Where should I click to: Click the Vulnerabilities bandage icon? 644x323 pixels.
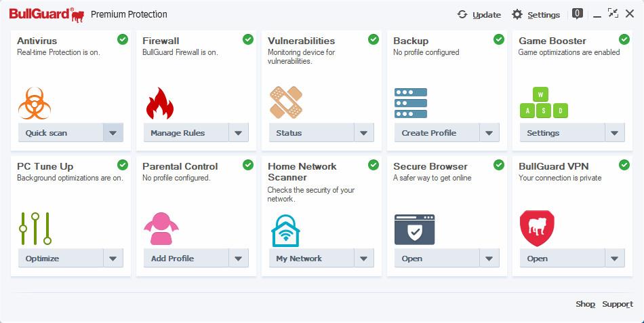(286, 102)
